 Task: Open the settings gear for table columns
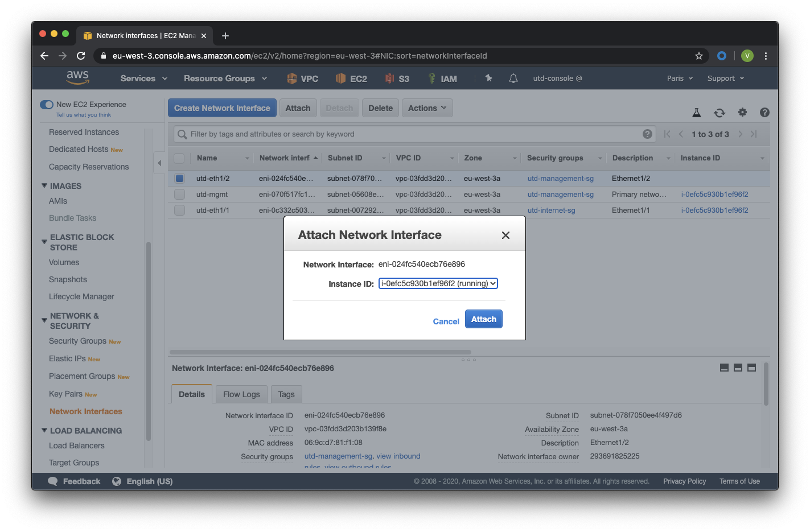742,112
